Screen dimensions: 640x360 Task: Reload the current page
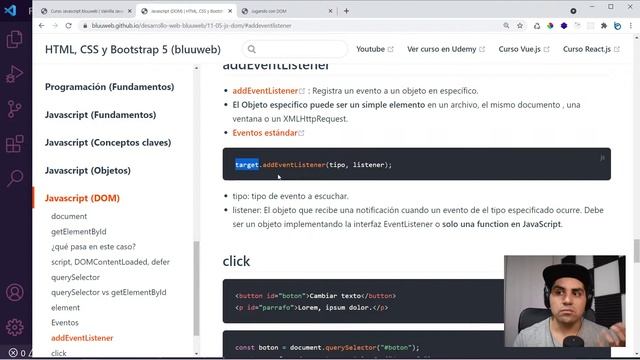pyautogui.click(x=69, y=25)
